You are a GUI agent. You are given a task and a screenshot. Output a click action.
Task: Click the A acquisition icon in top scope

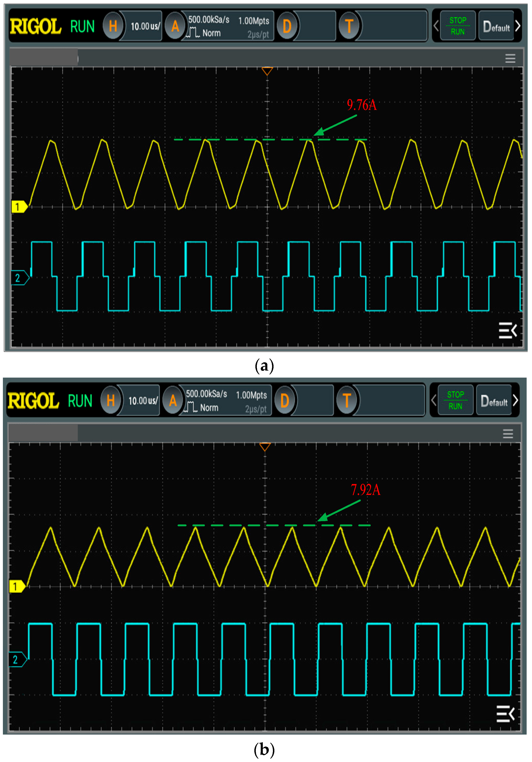pyautogui.click(x=175, y=26)
